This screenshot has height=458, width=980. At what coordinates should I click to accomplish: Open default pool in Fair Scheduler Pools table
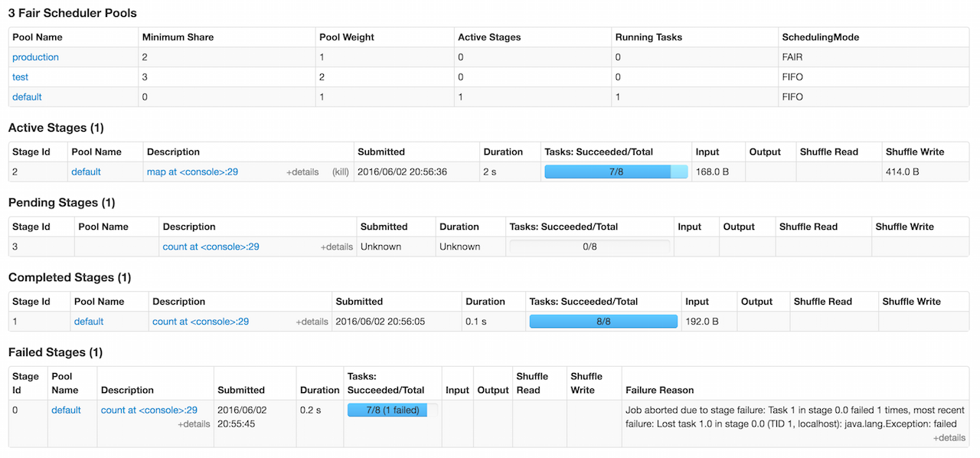27,97
